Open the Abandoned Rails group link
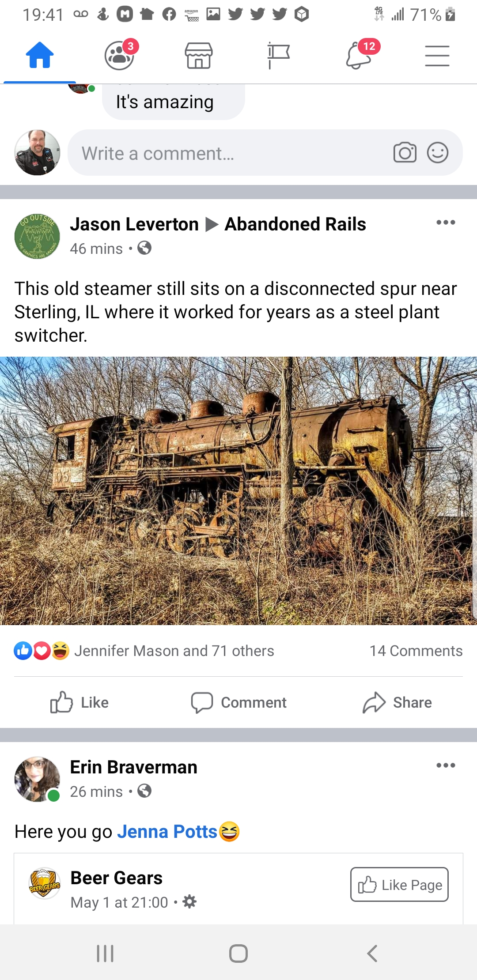The height and width of the screenshot is (980, 477). [295, 224]
